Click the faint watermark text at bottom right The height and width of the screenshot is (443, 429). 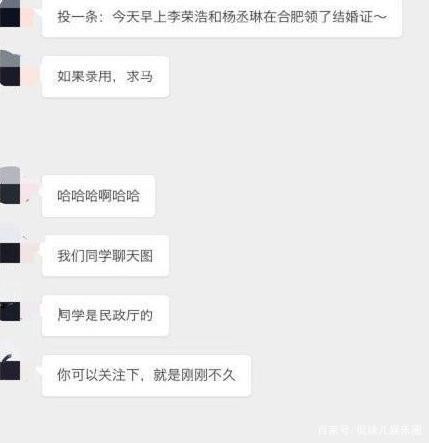click(x=369, y=430)
